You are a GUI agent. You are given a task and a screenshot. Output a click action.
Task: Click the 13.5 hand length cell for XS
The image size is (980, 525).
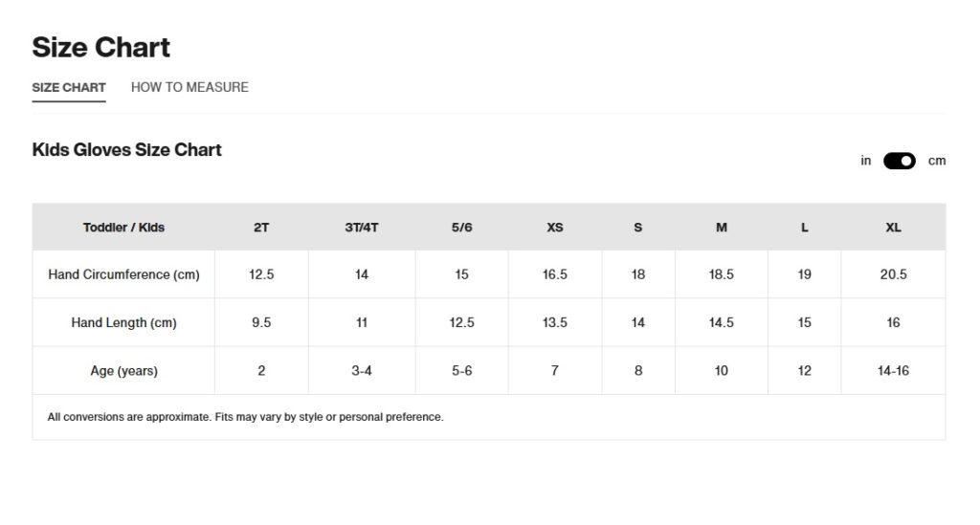(555, 323)
